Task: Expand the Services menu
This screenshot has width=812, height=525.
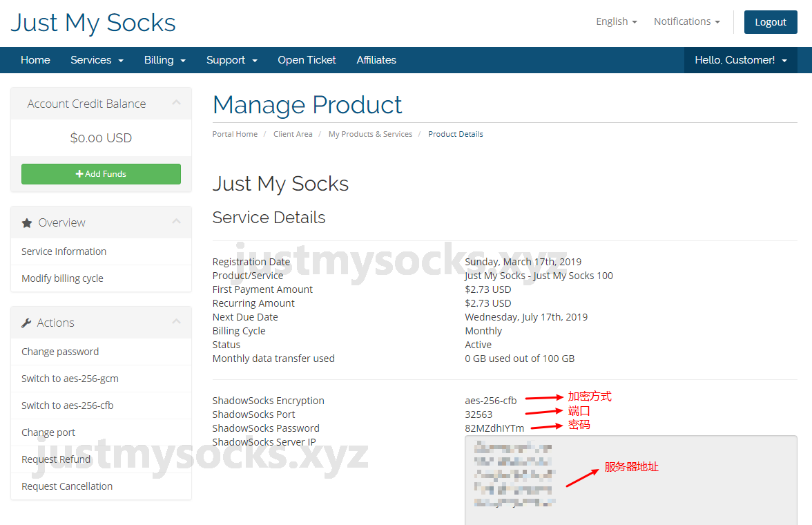Action: 97,60
